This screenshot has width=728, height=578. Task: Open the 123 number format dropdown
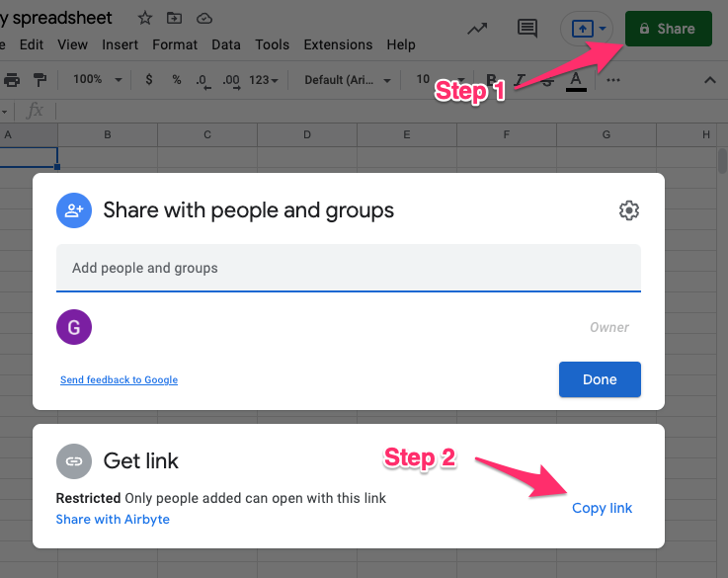[264, 80]
